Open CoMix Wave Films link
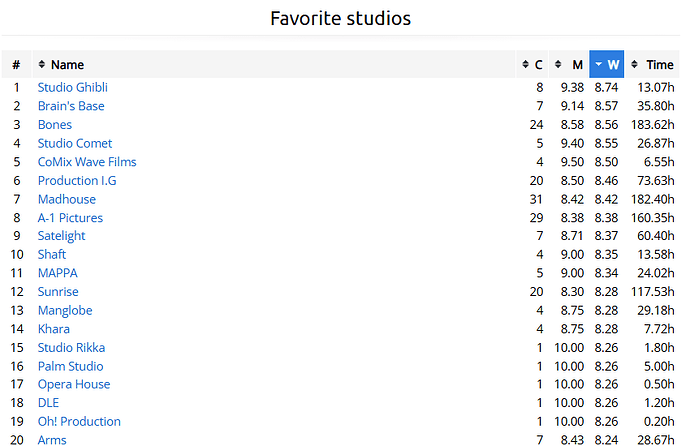The width and height of the screenshot is (690, 446). click(x=87, y=162)
